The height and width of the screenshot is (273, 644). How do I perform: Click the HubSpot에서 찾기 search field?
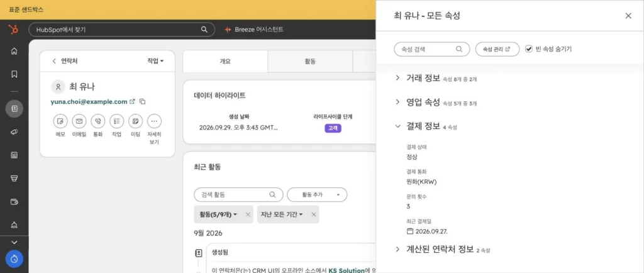pos(121,30)
